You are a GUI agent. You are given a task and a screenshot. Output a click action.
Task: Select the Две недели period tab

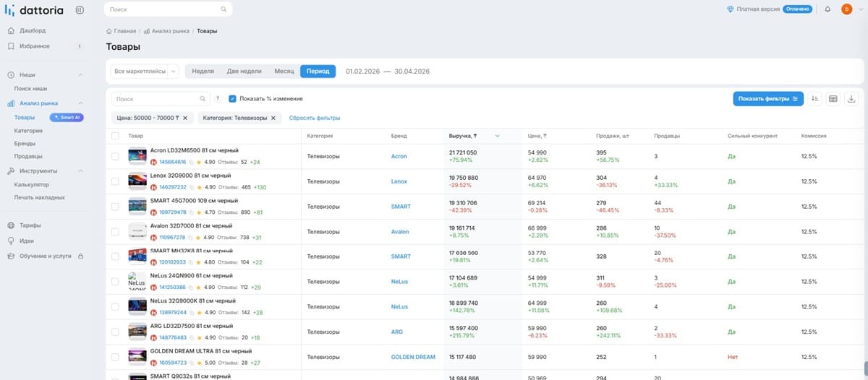pos(244,72)
